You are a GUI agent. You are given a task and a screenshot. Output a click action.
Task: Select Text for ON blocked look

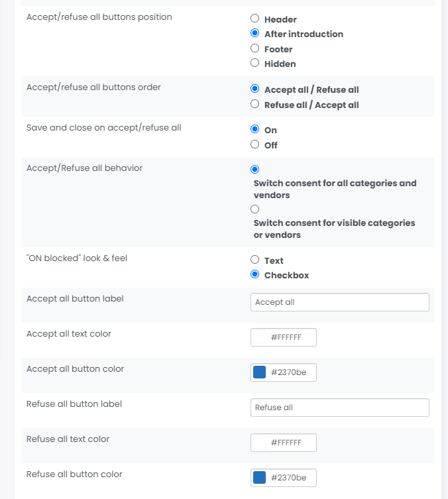255,260
